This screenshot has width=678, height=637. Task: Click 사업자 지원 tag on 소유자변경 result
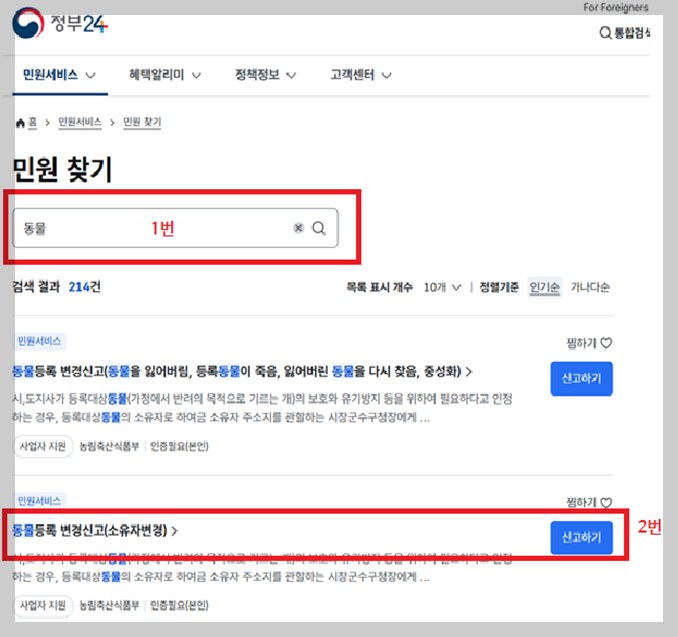click(43, 605)
